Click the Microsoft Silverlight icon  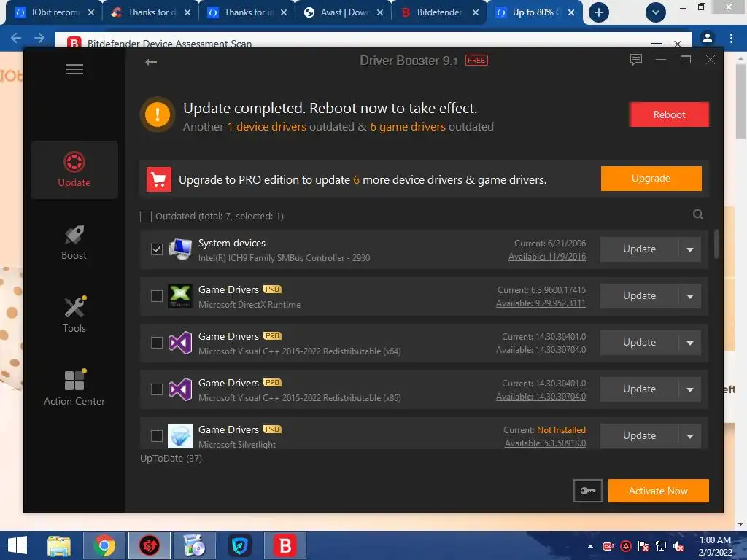(180, 436)
